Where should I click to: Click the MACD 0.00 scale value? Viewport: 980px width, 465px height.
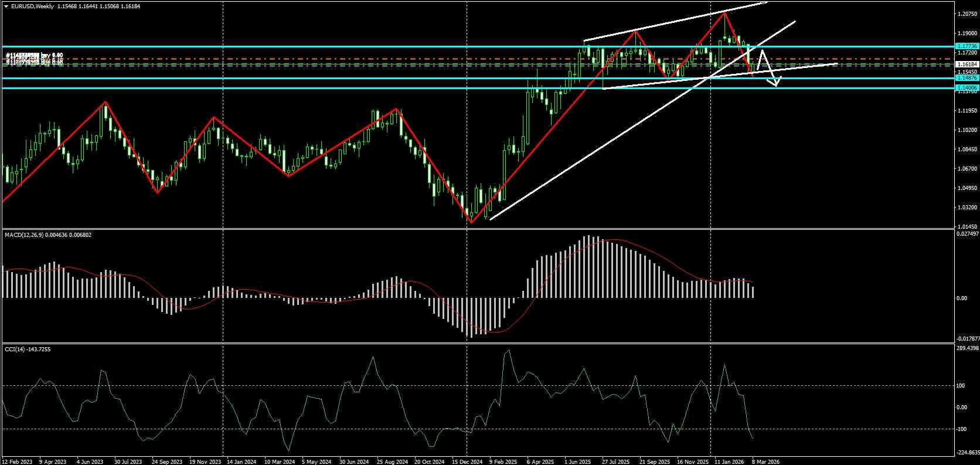pyautogui.click(x=961, y=298)
